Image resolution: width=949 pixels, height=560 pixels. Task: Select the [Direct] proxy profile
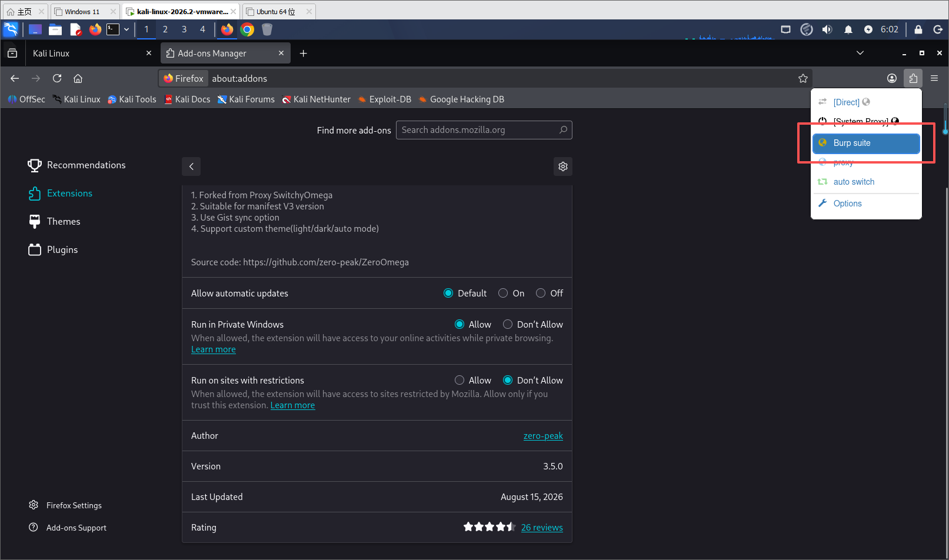(866, 102)
